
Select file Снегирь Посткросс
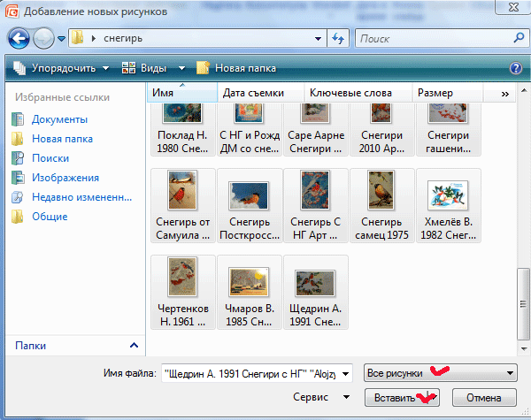[250, 205]
